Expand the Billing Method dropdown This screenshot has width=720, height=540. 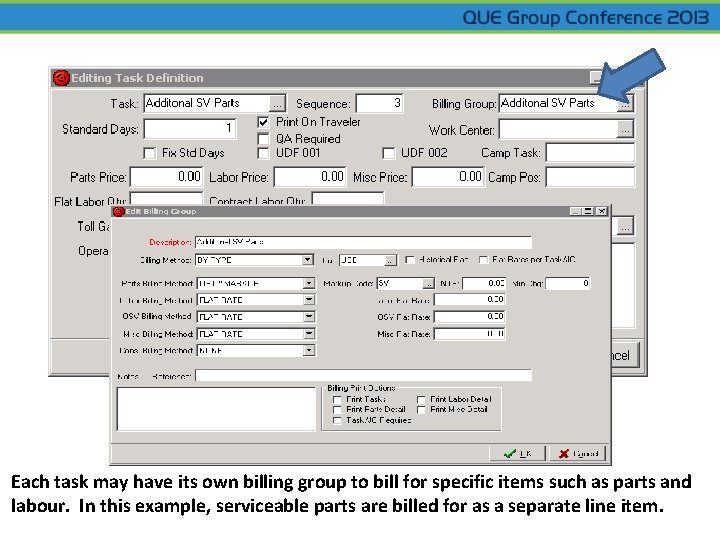(x=308, y=260)
